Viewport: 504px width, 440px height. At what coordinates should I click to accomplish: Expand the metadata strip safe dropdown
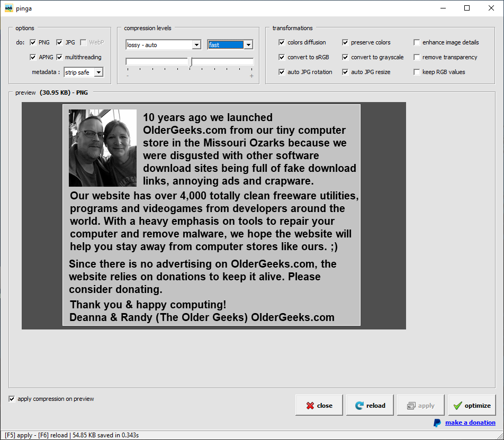(98, 72)
